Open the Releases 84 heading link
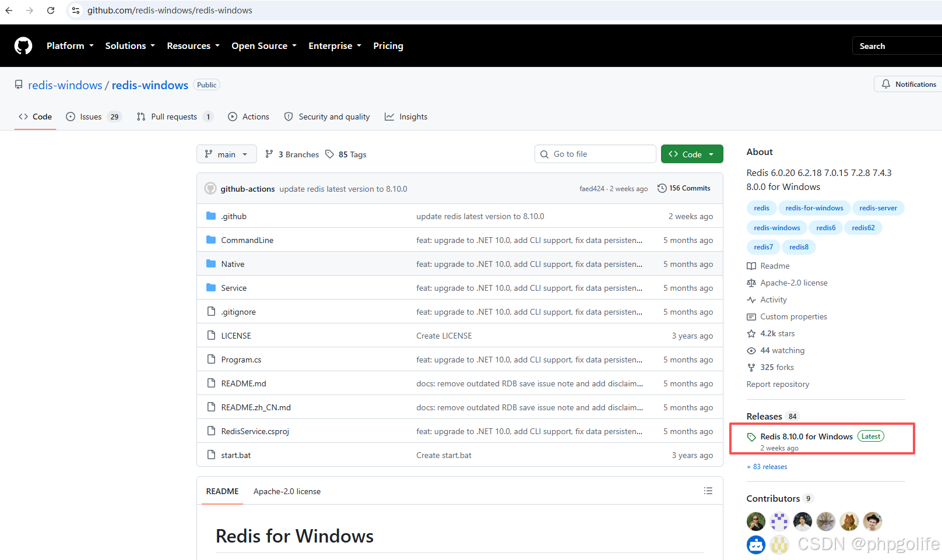This screenshot has height=560, width=942. (x=772, y=417)
